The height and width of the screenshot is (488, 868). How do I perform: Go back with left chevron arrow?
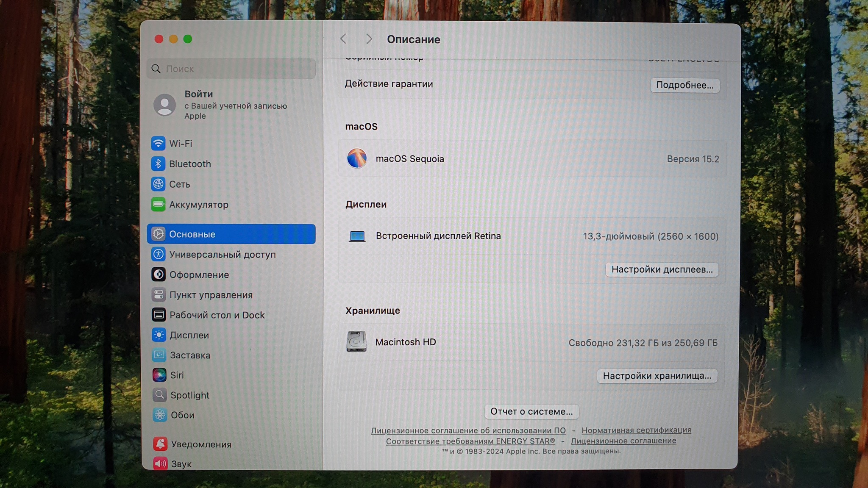pos(343,39)
